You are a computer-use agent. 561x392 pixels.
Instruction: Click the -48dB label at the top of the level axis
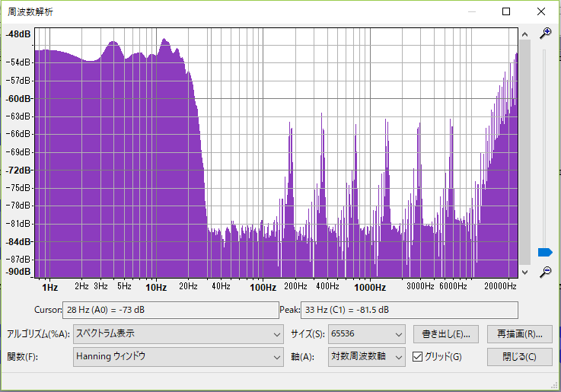18,34
